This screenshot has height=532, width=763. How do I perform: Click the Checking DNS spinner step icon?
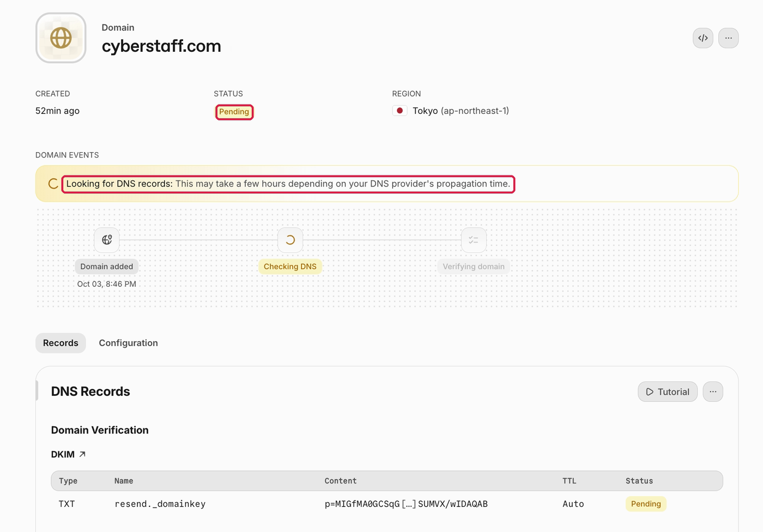290,240
